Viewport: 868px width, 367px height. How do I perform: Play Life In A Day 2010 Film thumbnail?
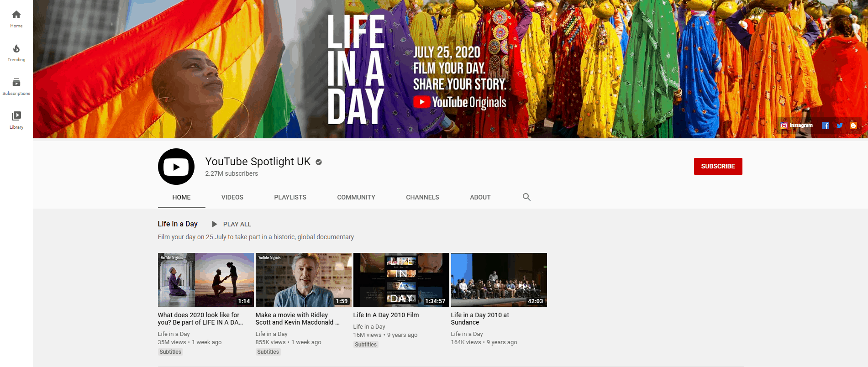(401, 279)
